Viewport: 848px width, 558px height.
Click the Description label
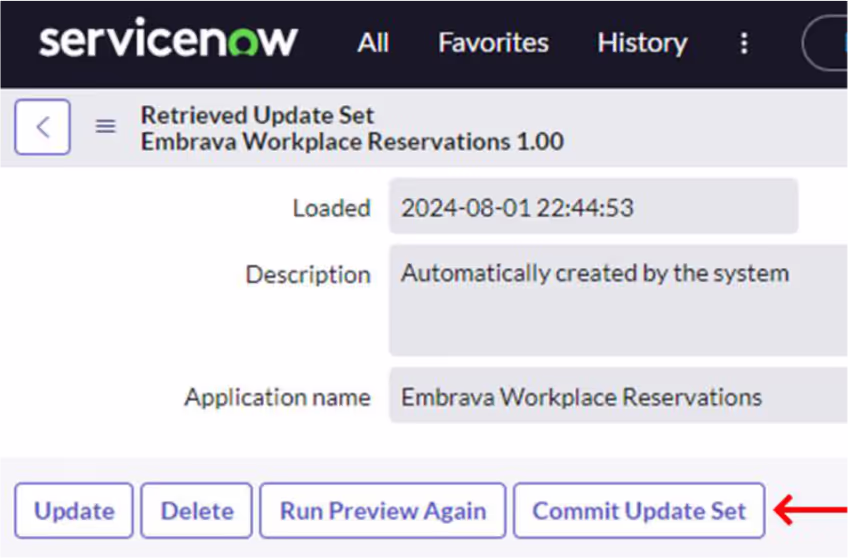(x=308, y=275)
